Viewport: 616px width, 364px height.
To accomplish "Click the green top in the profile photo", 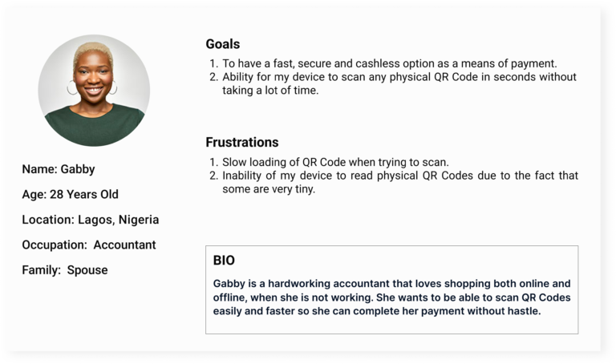I will (x=94, y=128).
